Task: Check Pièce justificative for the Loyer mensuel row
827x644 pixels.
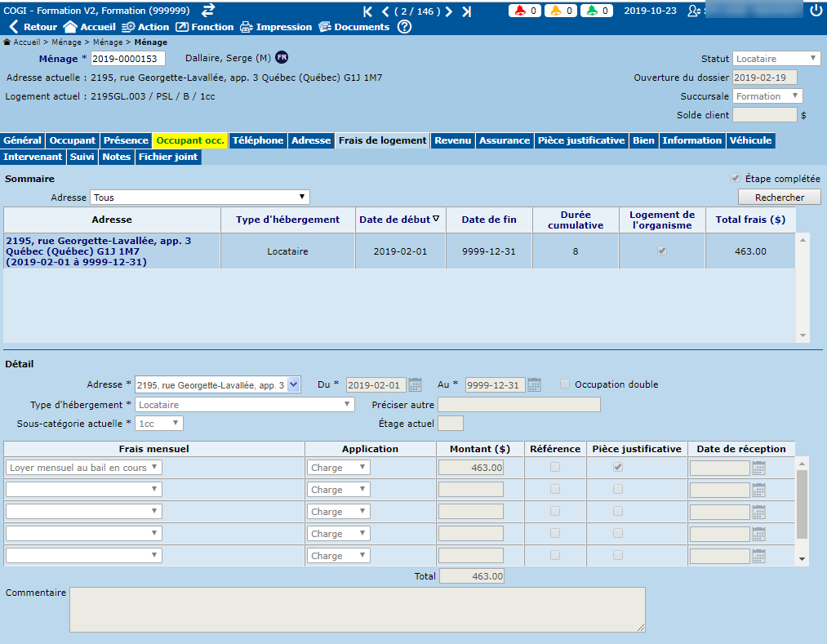Action: pos(618,467)
